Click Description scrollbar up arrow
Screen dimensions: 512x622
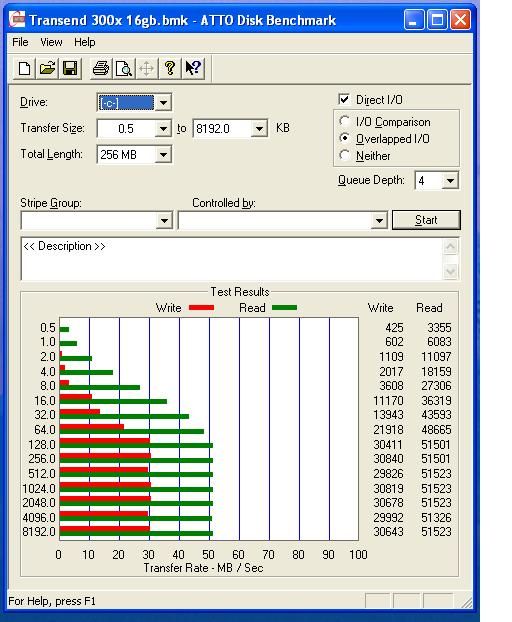click(451, 247)
